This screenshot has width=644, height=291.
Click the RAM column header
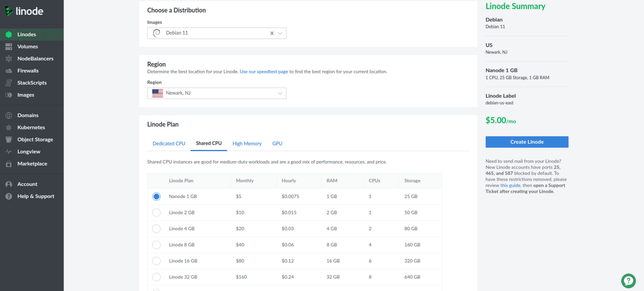[332, 181]
